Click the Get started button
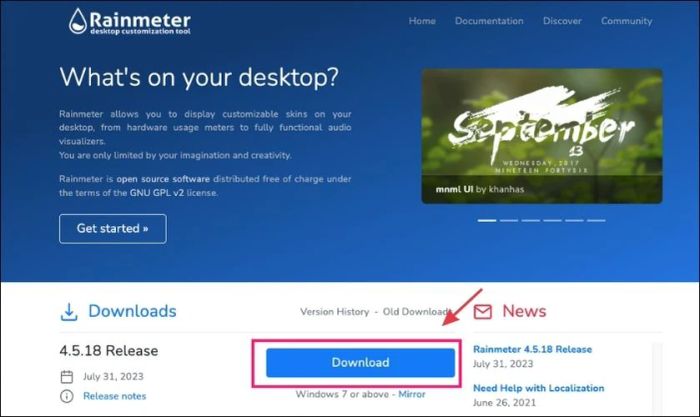 (112, 229)
